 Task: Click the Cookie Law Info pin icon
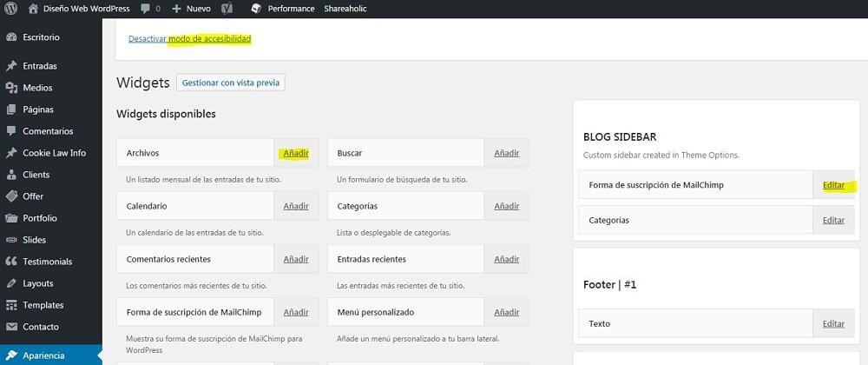click(11, 153)
